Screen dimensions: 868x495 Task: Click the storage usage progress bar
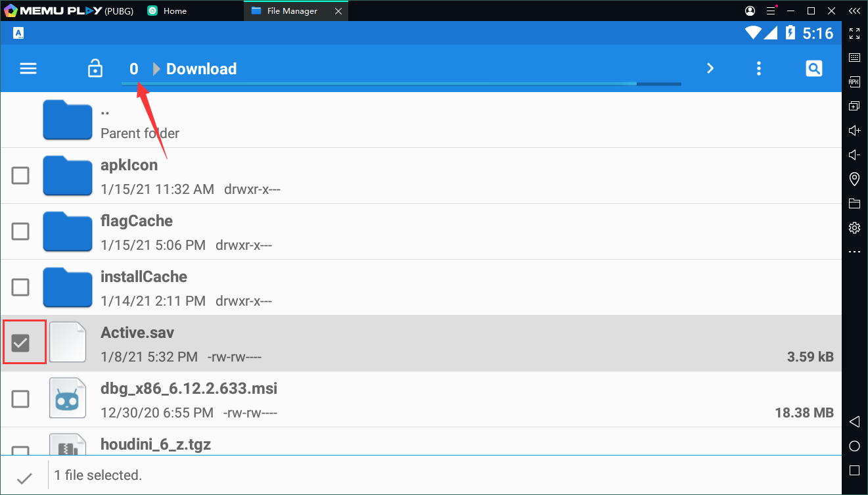[401, 84]
